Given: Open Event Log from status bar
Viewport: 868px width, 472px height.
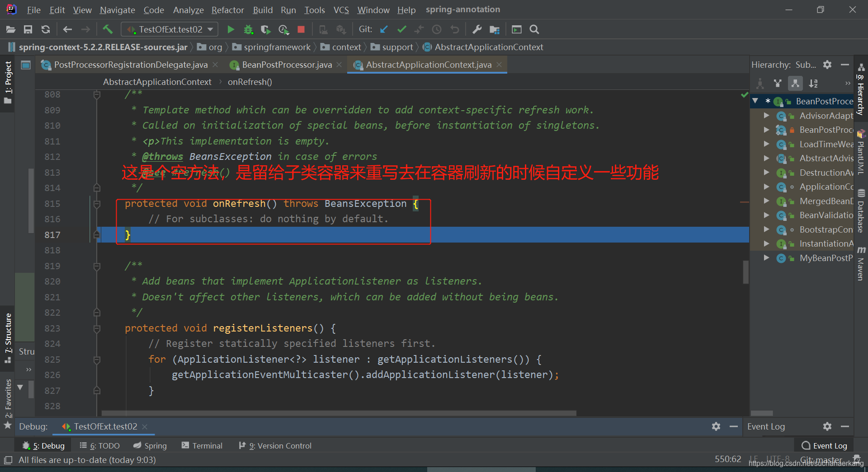Looking at the screenshot, I should [x=825, y=446].
